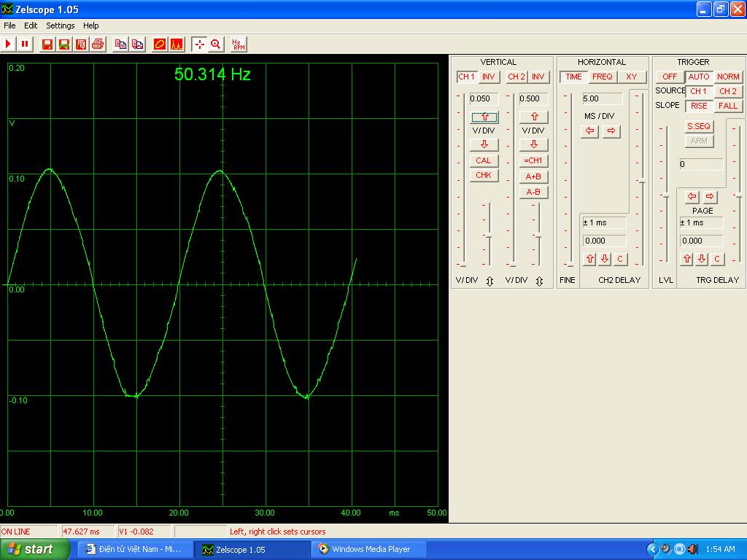
Task: Increase CH 1 V/DIV with the up arrow
Action: tap(484, 117)
